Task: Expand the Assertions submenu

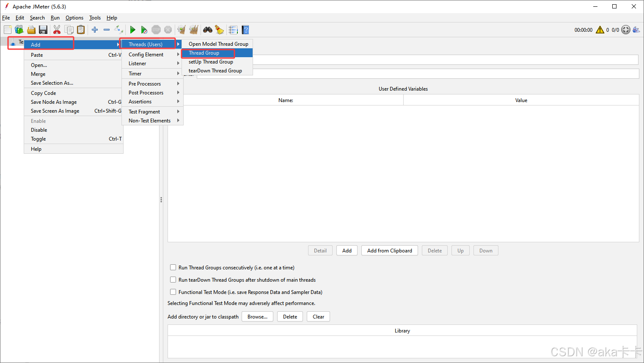Action: pos(153,102)
